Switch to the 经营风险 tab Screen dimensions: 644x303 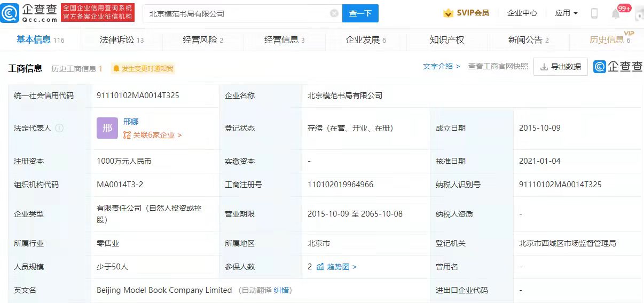pyautogui.click(x=203, y=39)
